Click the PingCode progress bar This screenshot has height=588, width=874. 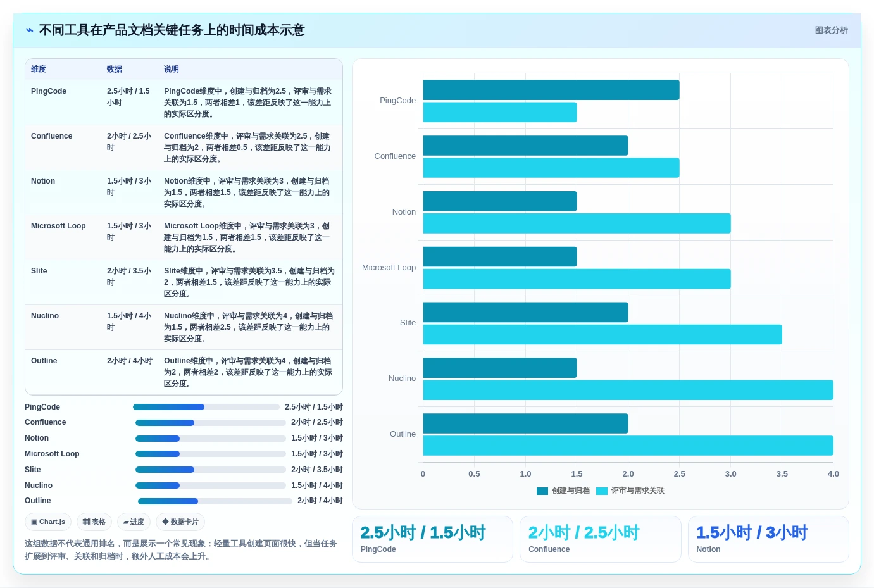coord(206,407)
